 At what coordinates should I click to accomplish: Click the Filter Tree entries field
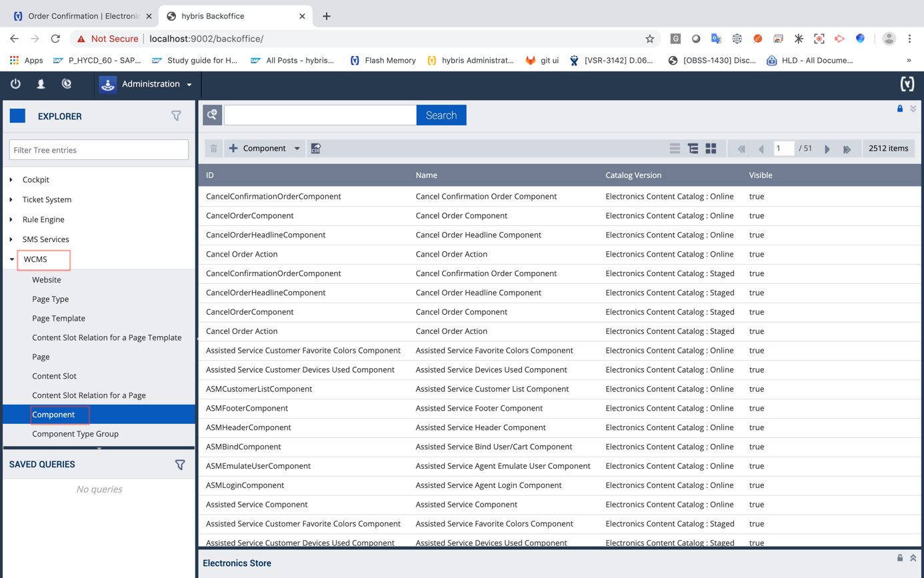pos(99,150)
